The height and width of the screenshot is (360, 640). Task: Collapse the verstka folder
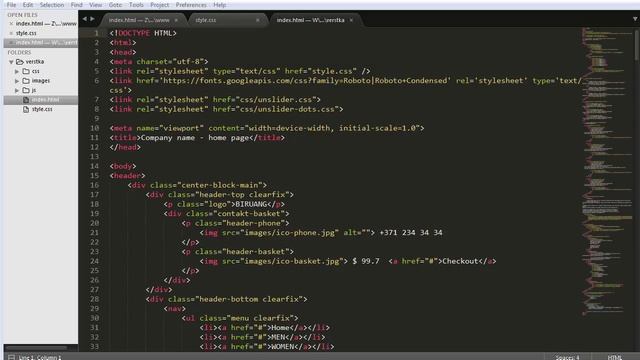(11, 62)
